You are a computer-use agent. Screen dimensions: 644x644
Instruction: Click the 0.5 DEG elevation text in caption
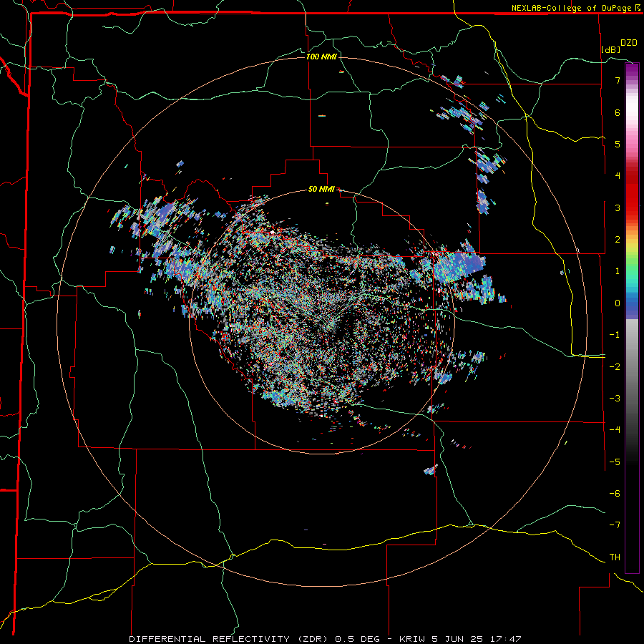point(357,639)
